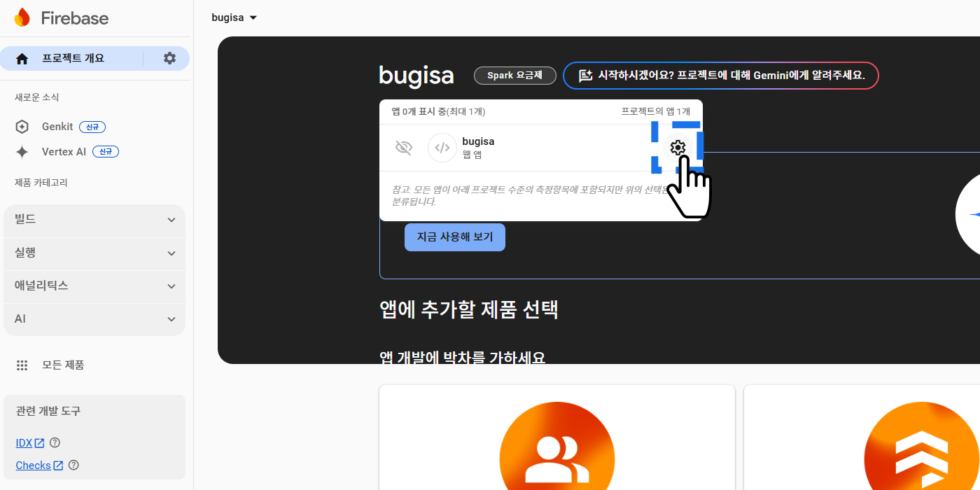
Task: Open 모든 제품 in sidebar
Action: pyautogui.click(x=63, y=365)
